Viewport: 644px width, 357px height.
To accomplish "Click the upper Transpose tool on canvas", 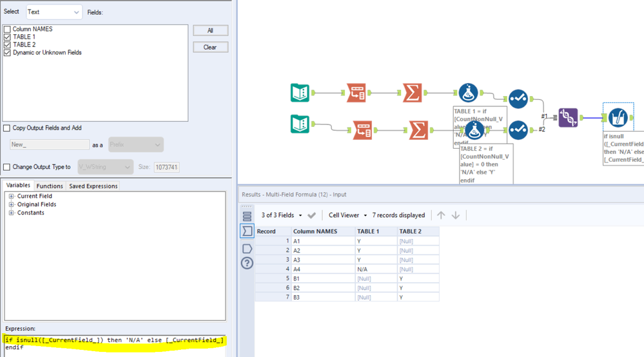I will 356,93.
